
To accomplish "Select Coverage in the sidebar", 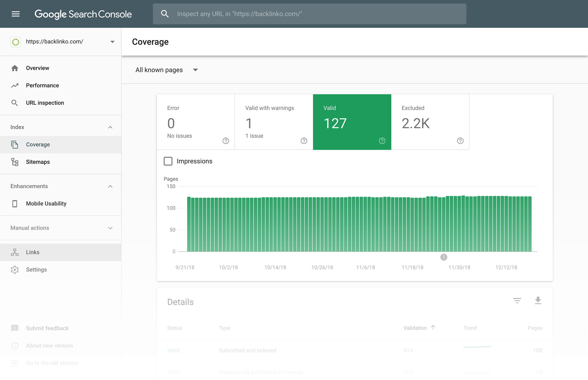I will click(61, 145).
